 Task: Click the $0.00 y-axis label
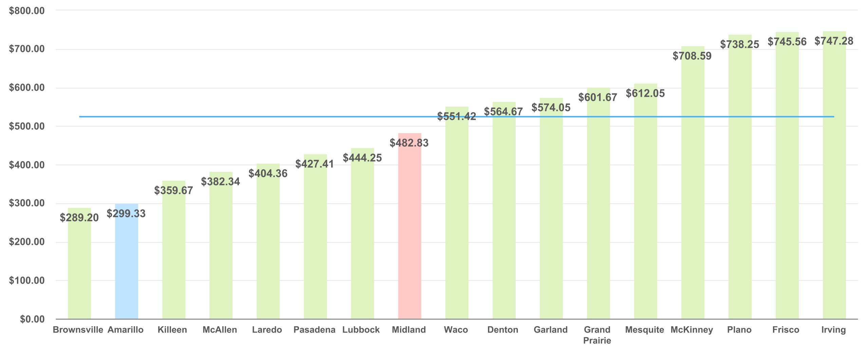tap(32, 319)
